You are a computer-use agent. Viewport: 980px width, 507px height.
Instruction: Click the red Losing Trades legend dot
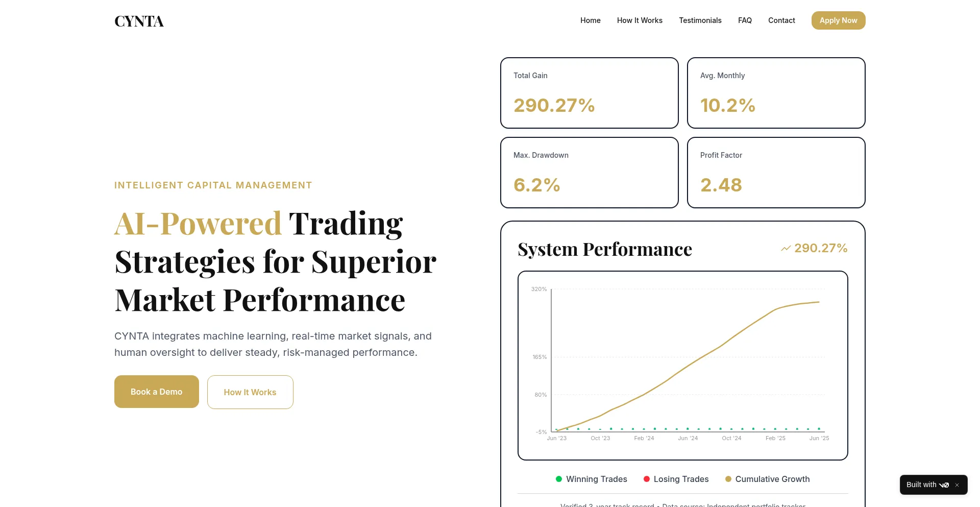[647, 479]
